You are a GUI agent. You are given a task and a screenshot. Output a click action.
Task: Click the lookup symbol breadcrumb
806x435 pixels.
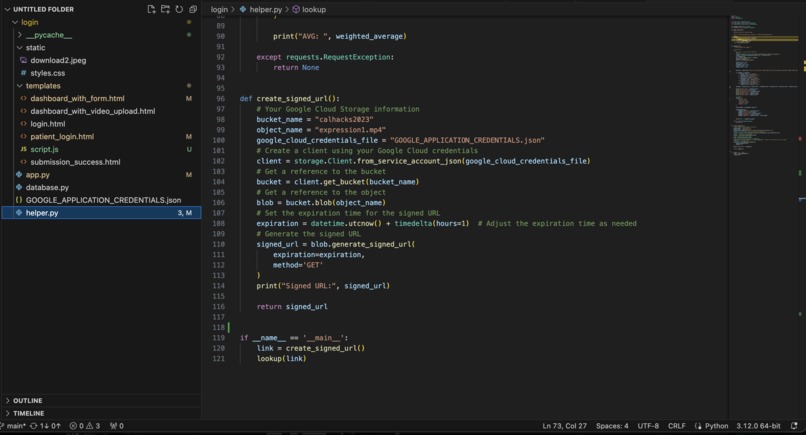click(x=309, y=9)
